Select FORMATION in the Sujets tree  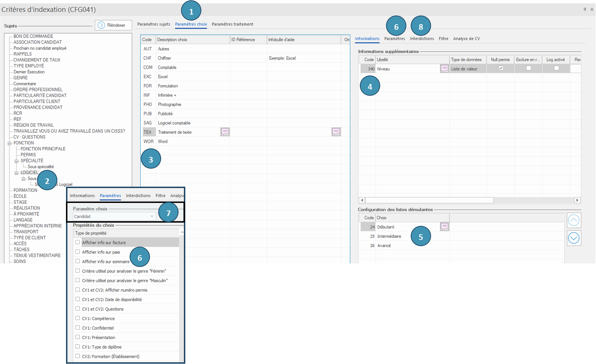pyautogui.click(x=25, y=190)
